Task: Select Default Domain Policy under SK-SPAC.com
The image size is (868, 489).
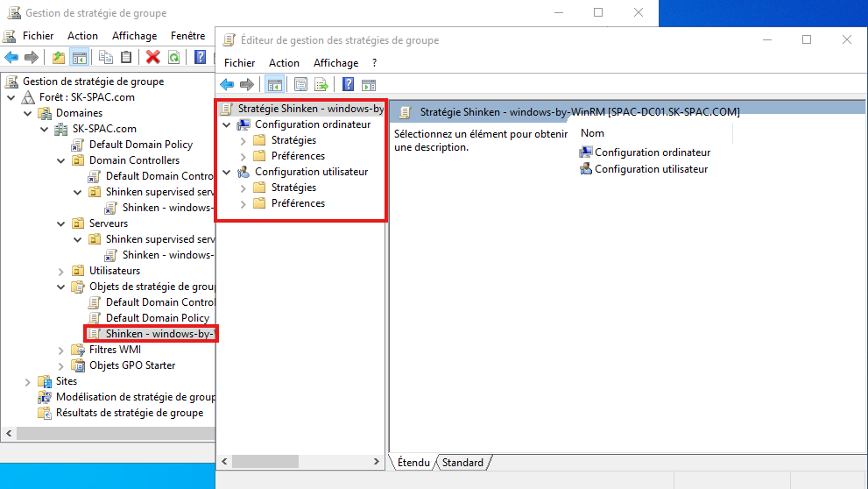Action: tap(140, 145)
